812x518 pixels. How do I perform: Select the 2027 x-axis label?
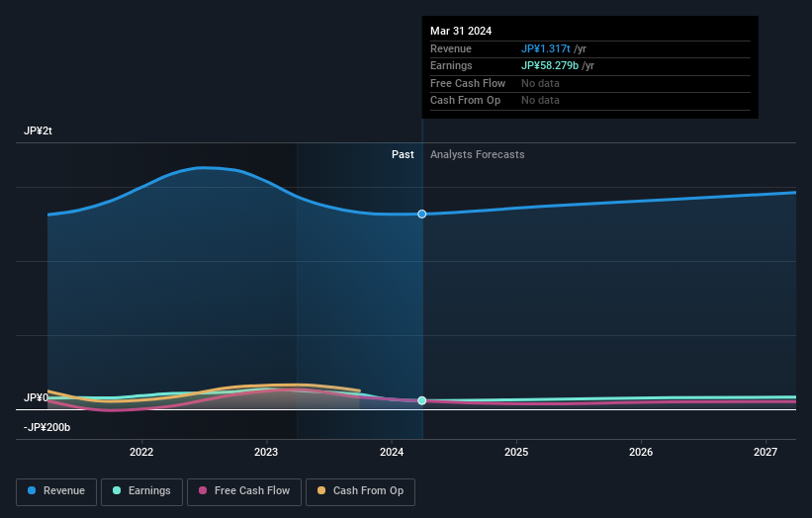[766, 452]
